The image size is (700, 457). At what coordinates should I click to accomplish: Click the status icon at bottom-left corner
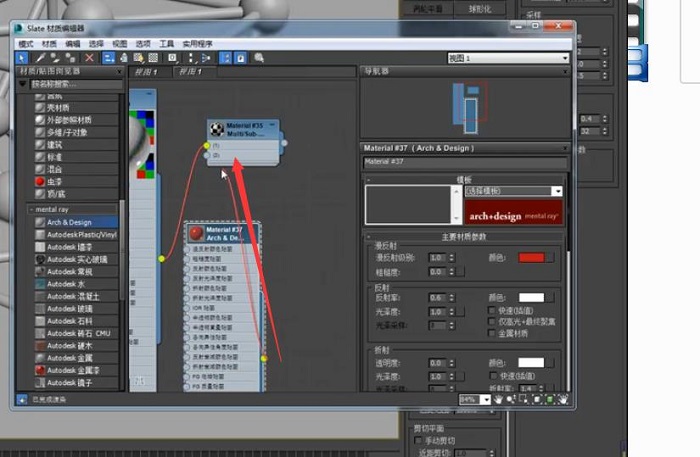[x=21, y=399]
